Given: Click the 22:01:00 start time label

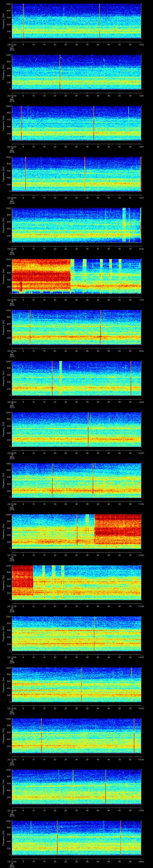Looking at the screenshot, I should click(12, 44).
